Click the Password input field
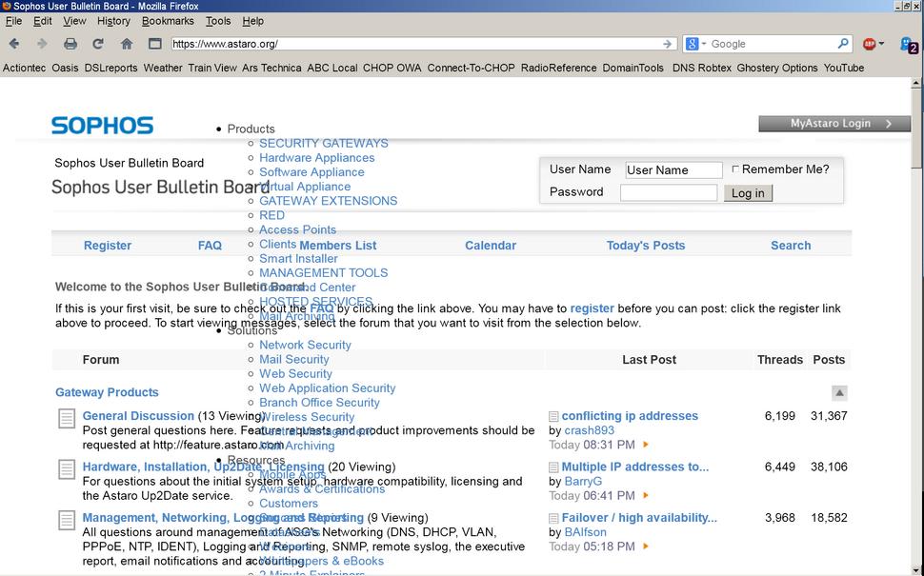The width and height of the screenshot is (924, 576). 669,192
